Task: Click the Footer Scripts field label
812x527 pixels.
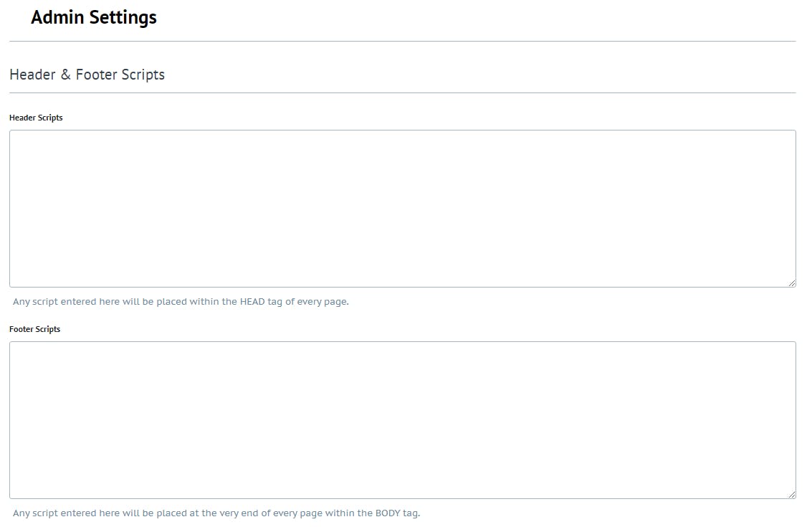Action: [34, 329]
